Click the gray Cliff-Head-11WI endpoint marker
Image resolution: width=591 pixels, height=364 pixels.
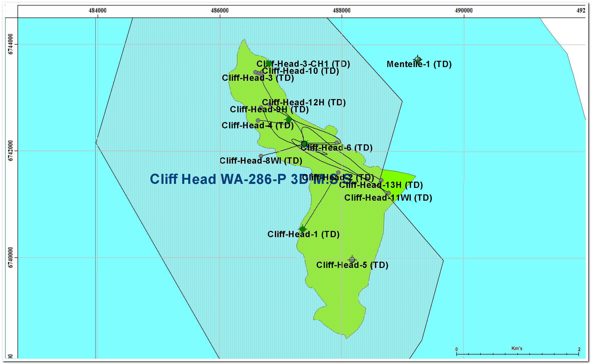coord(388,193)
